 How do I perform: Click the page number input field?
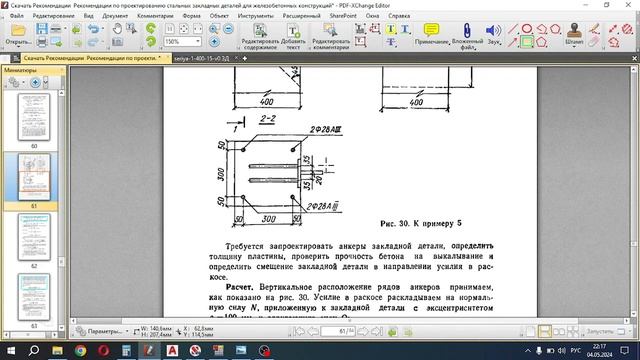click(338, 331)
